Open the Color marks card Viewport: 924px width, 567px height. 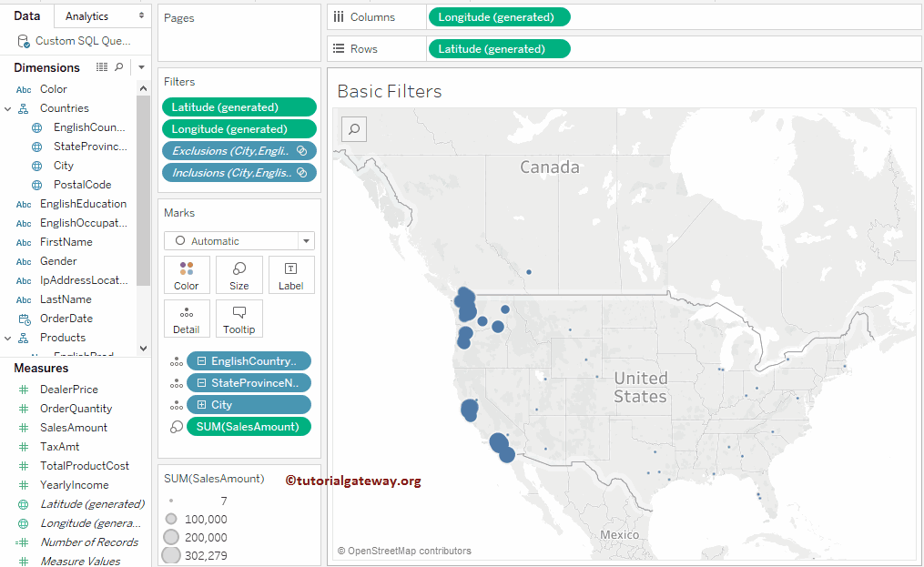pos(187,275)
